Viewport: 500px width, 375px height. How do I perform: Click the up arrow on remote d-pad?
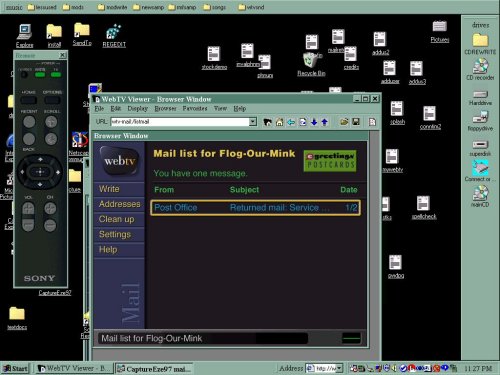click(x=40, y=159)
